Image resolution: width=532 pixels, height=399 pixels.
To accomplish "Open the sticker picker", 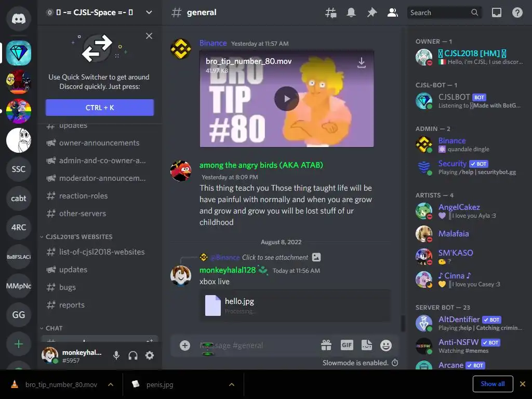I will coord(367,345).
